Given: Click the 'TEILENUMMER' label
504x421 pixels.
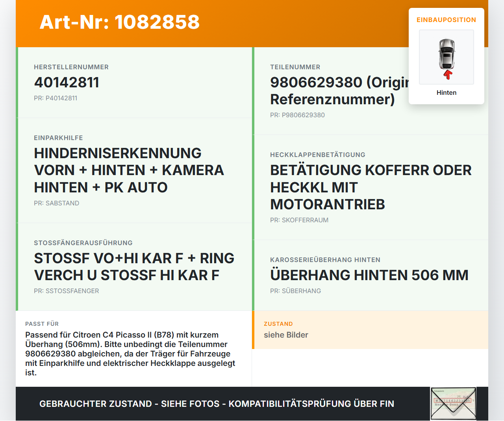Looking at the screenshot, I should (x=295, y=67).
